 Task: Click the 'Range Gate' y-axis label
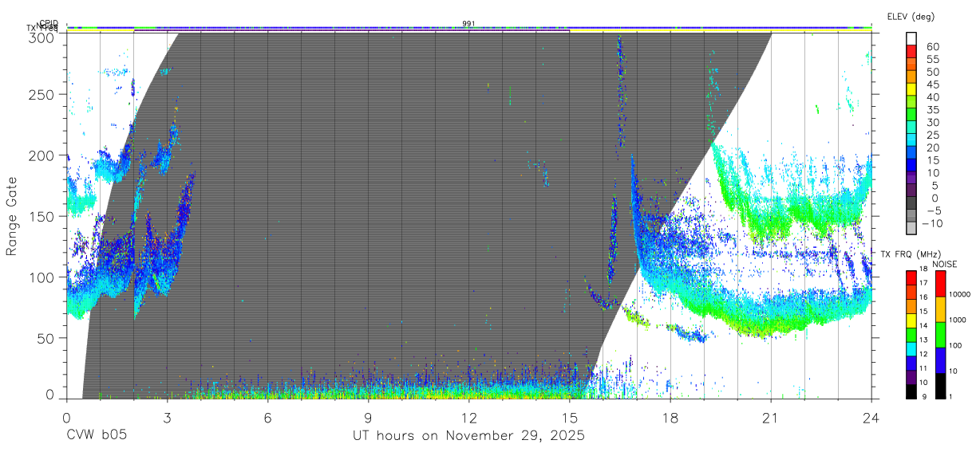pyautogui.click(x=12, y=216)
